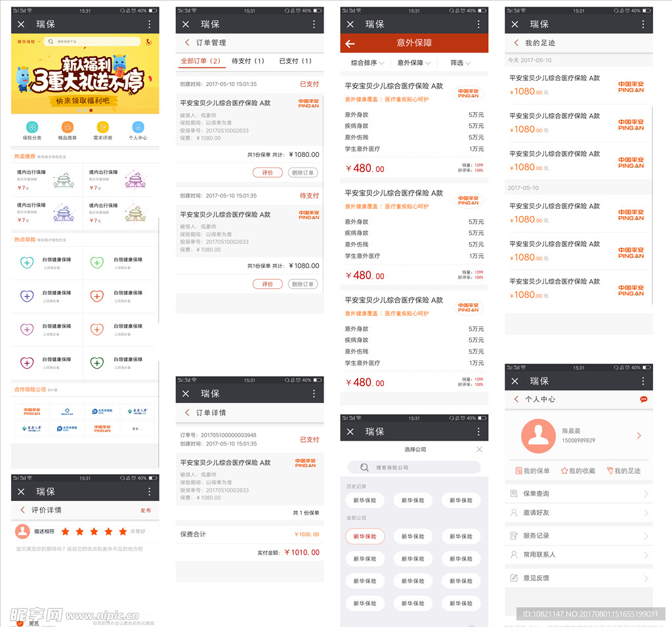Set rating to the star beside 非常好
Viewport: 672px width, 627px height.
[123, 532]
